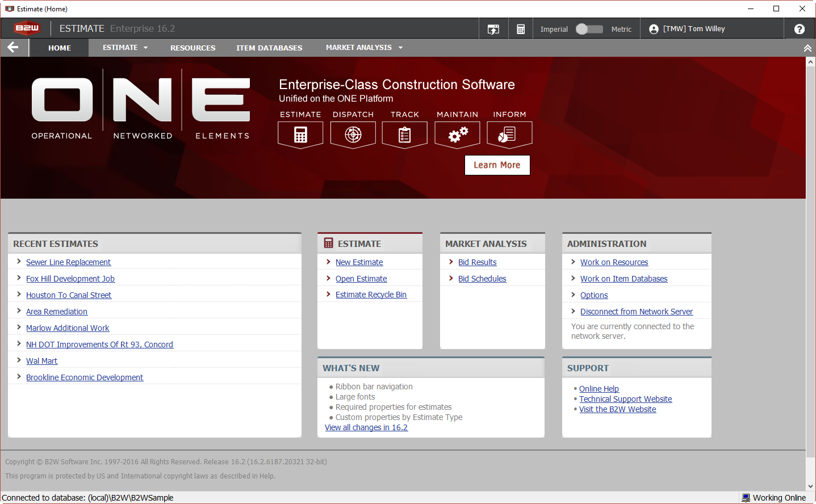
Task: Click the Metric label
Action: [621, 30]
